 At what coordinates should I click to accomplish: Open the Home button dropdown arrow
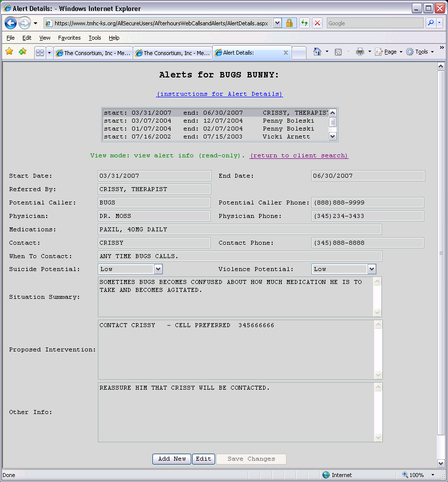tap(327, 52)
